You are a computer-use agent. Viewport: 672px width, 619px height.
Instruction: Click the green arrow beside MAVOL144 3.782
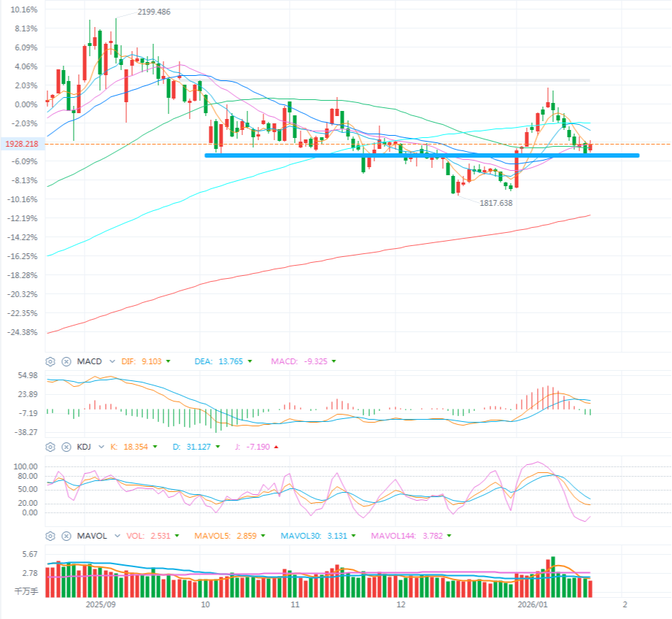[449, 536]
